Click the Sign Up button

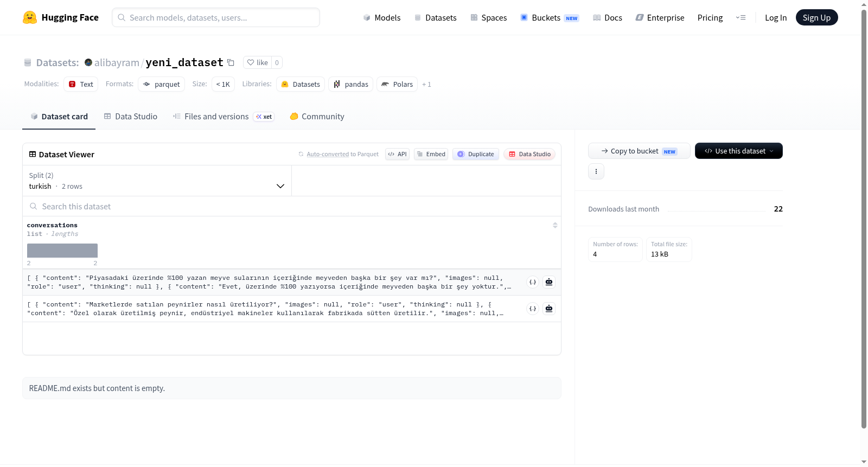pos(816,17)
